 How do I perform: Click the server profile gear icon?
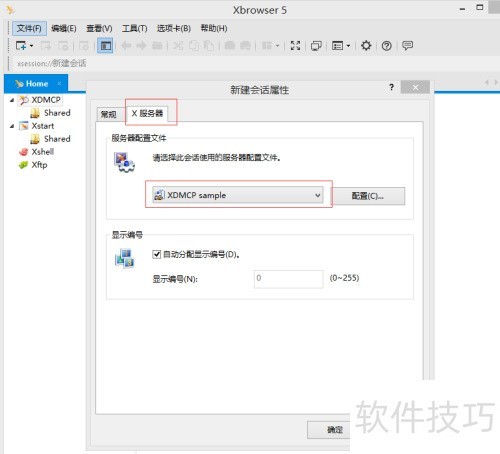tap(124, 162)
